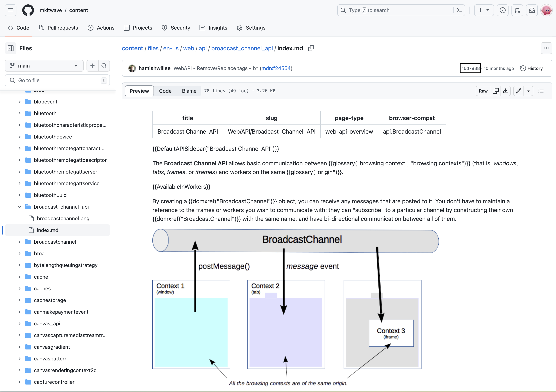This screenshot has width=556, height=392.
Task: Click the pencil edit file icon
Action: coord(518,91)
